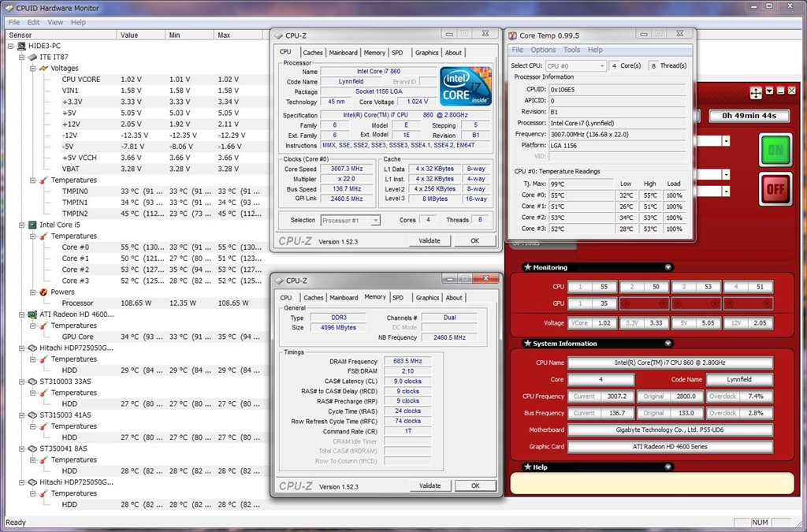Switch to the Mainboard tab in top CPU-Z
Viewport: 807px width, 532px height.
(343, 53)
